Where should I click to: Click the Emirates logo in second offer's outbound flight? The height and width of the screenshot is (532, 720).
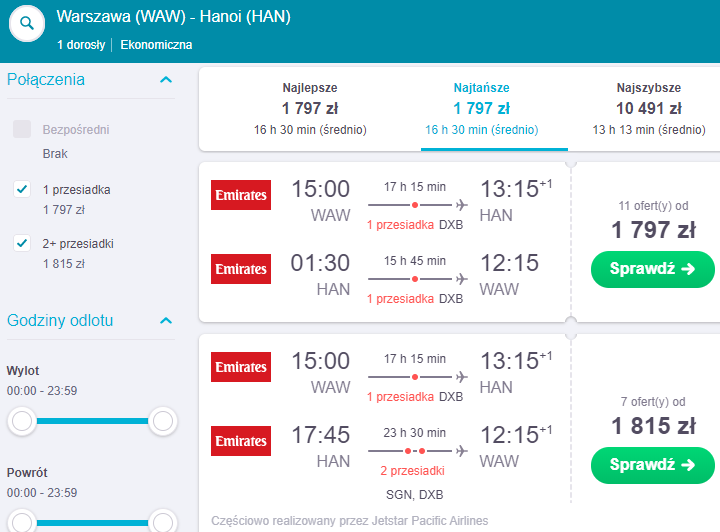click(241, 367)
